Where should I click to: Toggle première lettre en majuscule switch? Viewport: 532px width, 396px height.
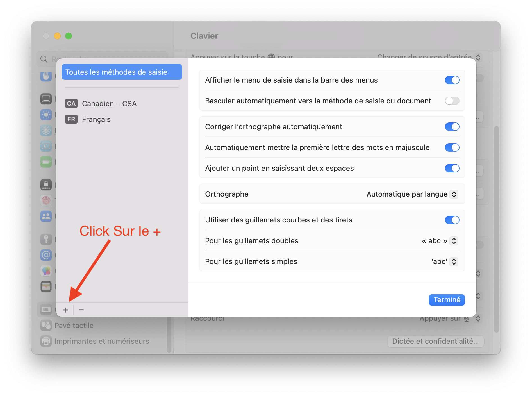(452, 147)
